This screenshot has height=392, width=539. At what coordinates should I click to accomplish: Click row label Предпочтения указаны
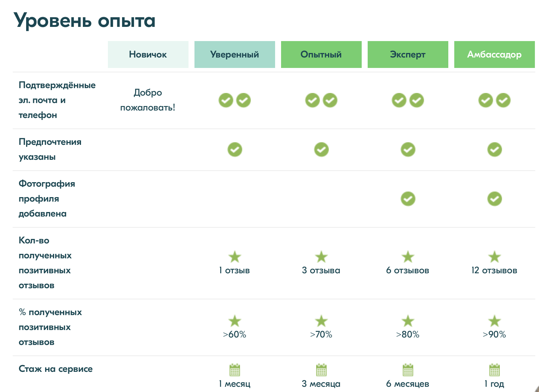click(50, 149)
